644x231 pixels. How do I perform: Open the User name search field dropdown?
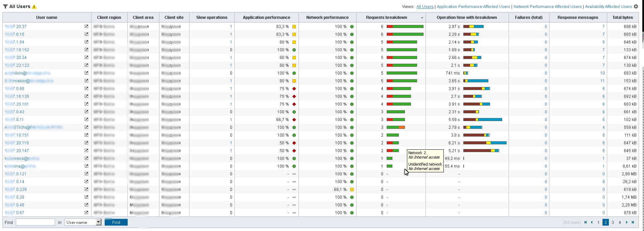click(99, 222)
